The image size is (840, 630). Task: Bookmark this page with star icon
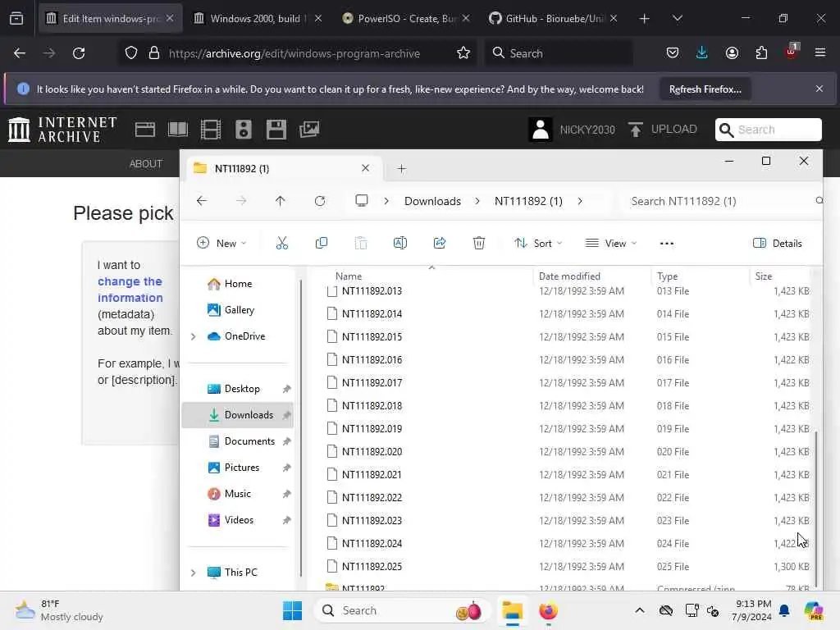[463, 53]
